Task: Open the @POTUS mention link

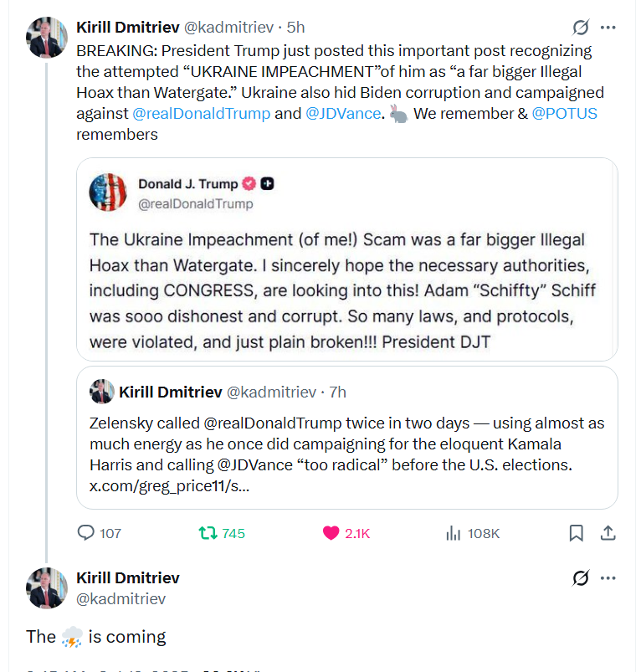Action: (x=565, y=113)
